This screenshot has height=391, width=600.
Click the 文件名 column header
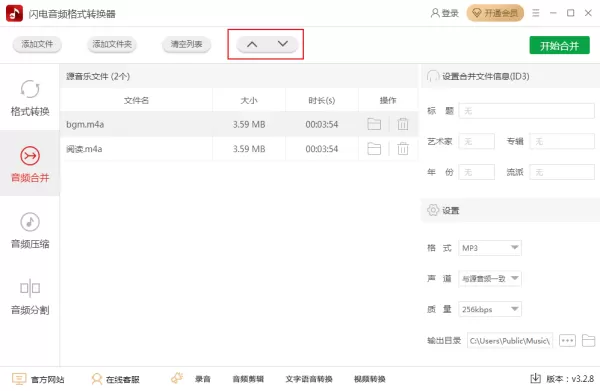(x=136, y=101)
